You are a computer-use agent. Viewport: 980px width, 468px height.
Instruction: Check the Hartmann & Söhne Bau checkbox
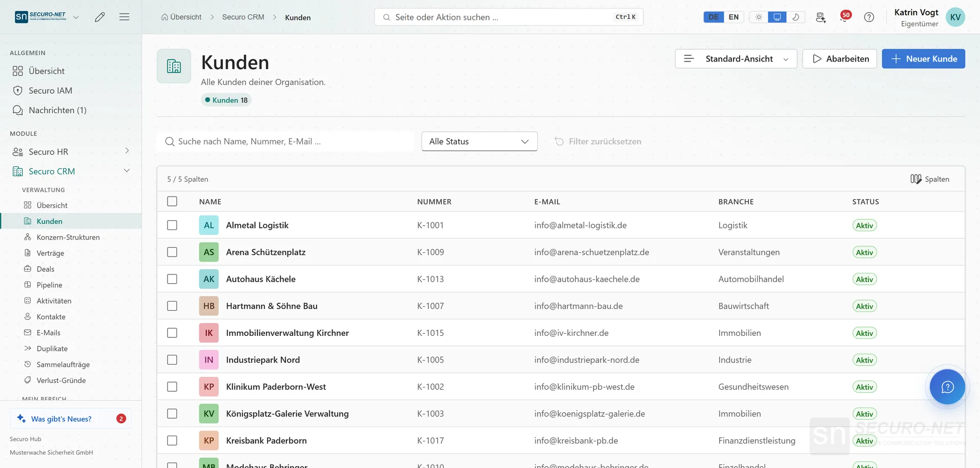coord(172,306)
